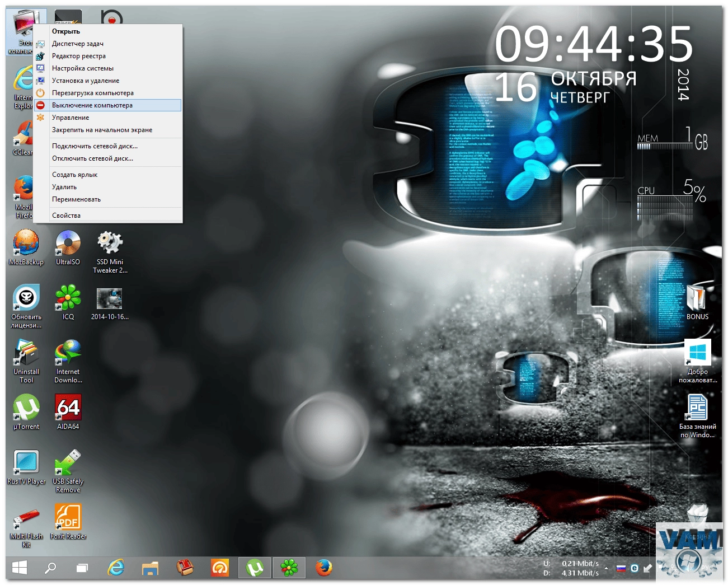The width and height of the screenshot is (728, 585).
Task: Launch UltraISO from the desktop
Action: 68,247
